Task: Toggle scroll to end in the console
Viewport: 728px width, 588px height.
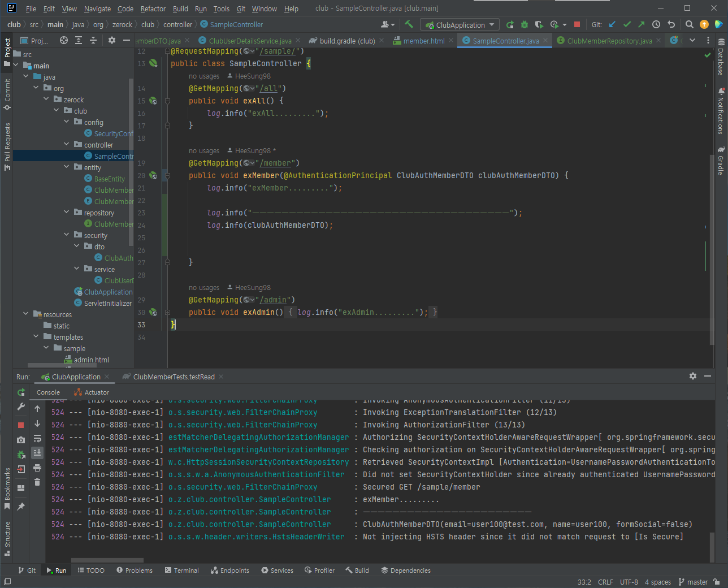Action: click(37, 453)
